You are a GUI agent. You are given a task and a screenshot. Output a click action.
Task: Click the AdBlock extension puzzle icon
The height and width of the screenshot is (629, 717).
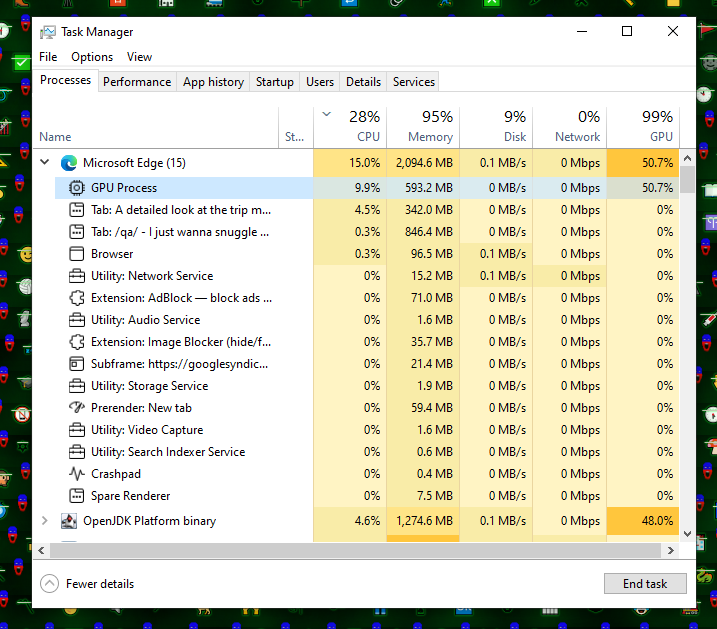click(x=77, y=298)
